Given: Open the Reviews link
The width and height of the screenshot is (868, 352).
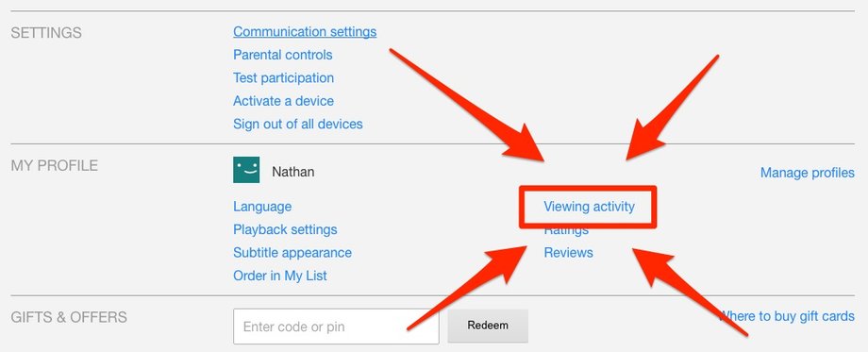Looking at the screenshot, I should tap(569, 253).
